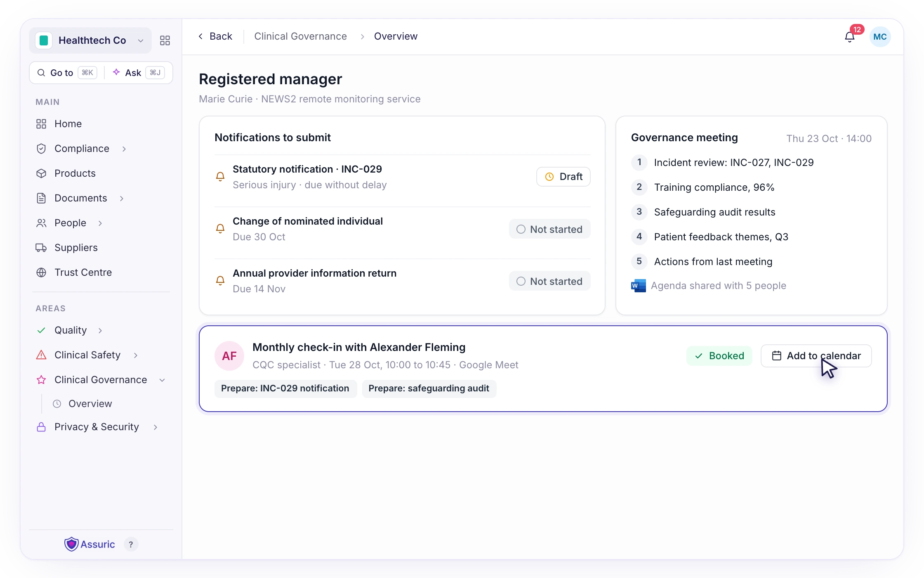Screen dimensions: 924x578
Task: Open the help question mark button
Action: [x=131, y=544]
